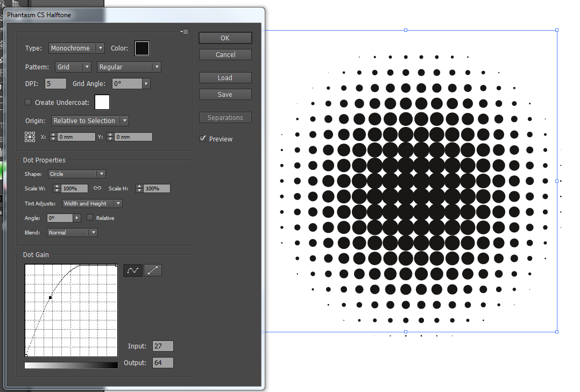The height and width of the screenshot is (392, 580).
Task: Click the Scale H stepper arrows
Action: click(139, 189)
